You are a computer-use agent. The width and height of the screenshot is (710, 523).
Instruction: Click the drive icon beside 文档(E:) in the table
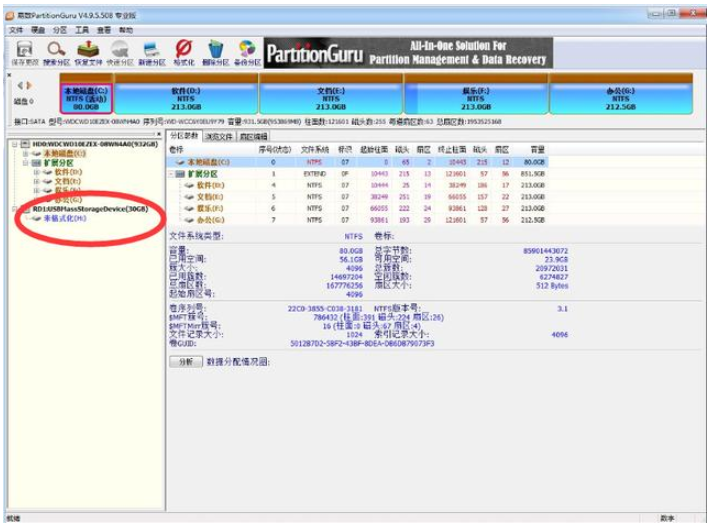pyautogui.click(x=189, y=197)
